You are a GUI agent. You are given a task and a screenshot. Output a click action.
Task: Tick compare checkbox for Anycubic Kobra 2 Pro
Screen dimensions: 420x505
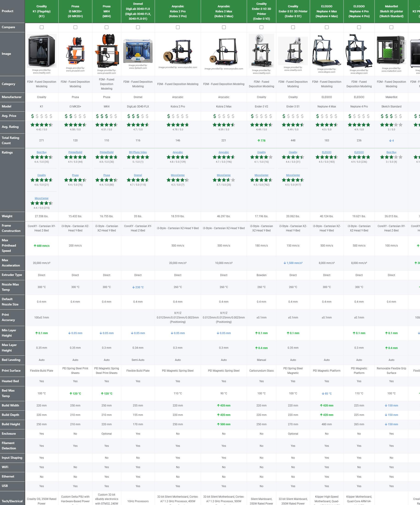click(178, 27)
